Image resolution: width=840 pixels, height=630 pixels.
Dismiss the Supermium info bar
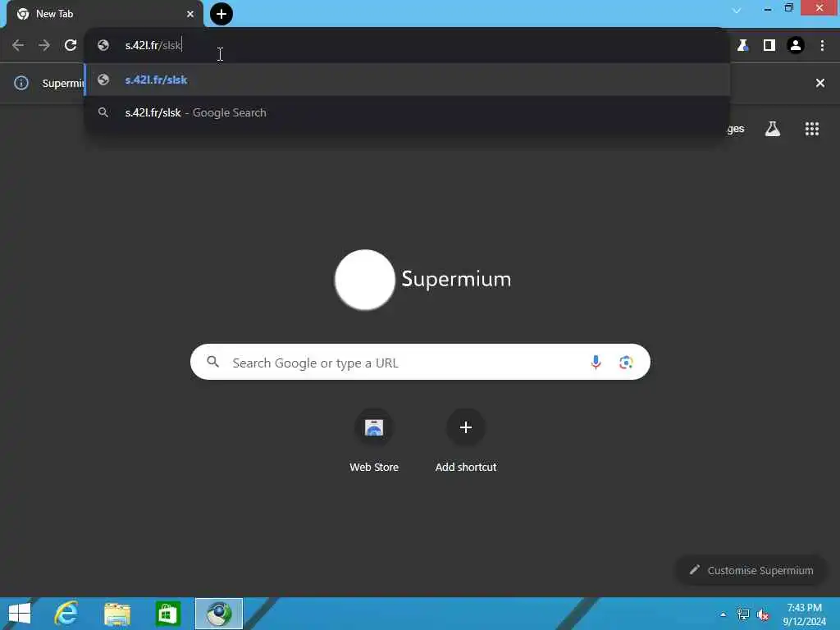pyautogui.click(x=820, y=83)
